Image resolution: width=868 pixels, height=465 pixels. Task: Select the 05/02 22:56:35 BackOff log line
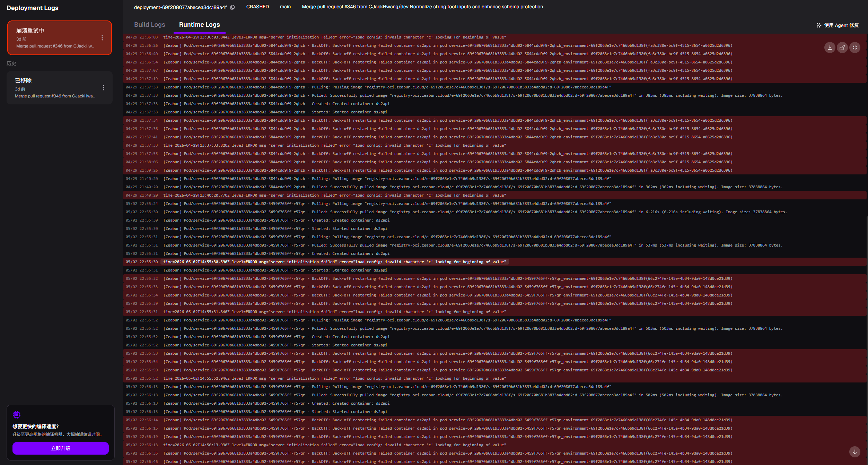[x=495, y=453]
